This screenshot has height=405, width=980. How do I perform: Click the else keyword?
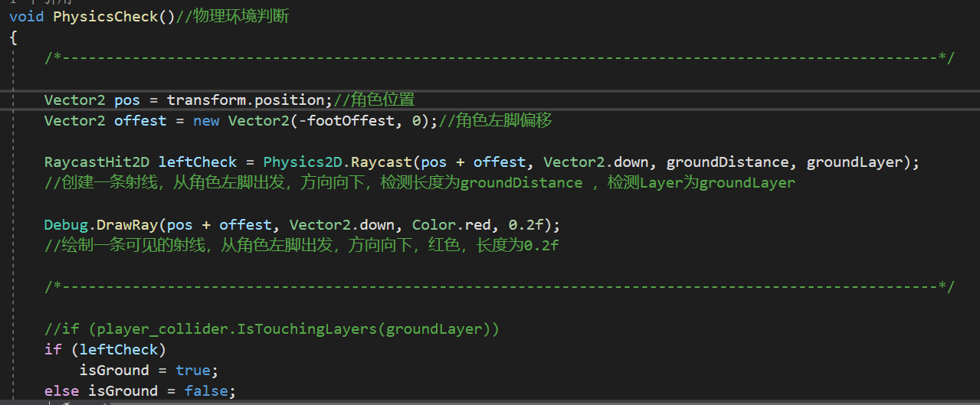coord(61,390)
